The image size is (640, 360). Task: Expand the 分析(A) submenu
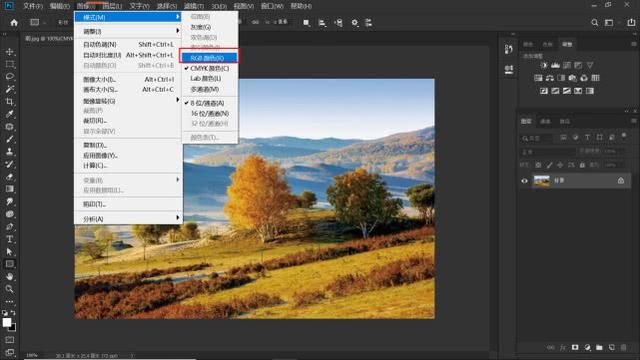(x=128, y=219)
